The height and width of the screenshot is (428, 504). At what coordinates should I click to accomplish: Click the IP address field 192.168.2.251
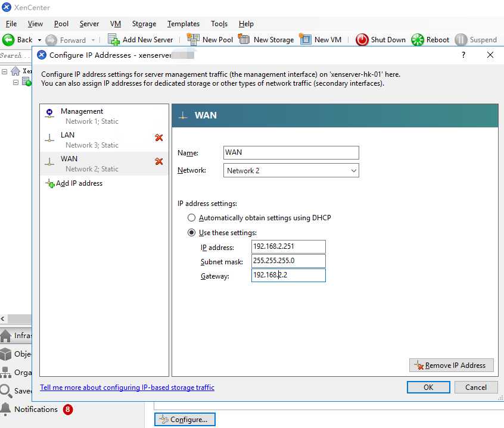point(288,246)
